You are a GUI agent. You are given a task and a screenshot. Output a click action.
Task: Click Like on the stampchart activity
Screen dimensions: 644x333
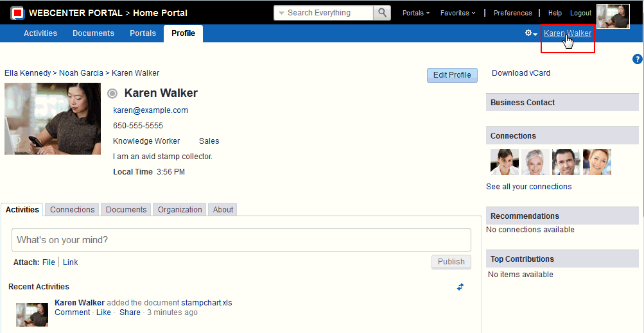point(103,312)
